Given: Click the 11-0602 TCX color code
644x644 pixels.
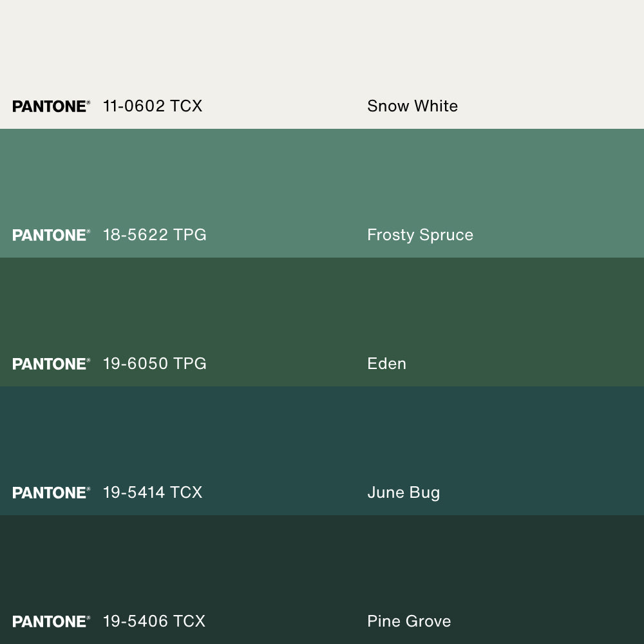Looking at the screenshot, I should (x=153, y=106).
